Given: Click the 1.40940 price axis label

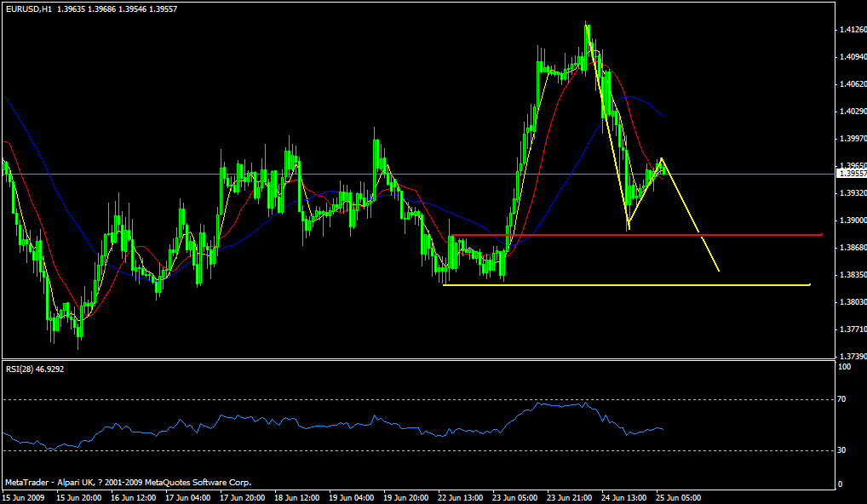Looking at the screenshot, I should [853, 56].
